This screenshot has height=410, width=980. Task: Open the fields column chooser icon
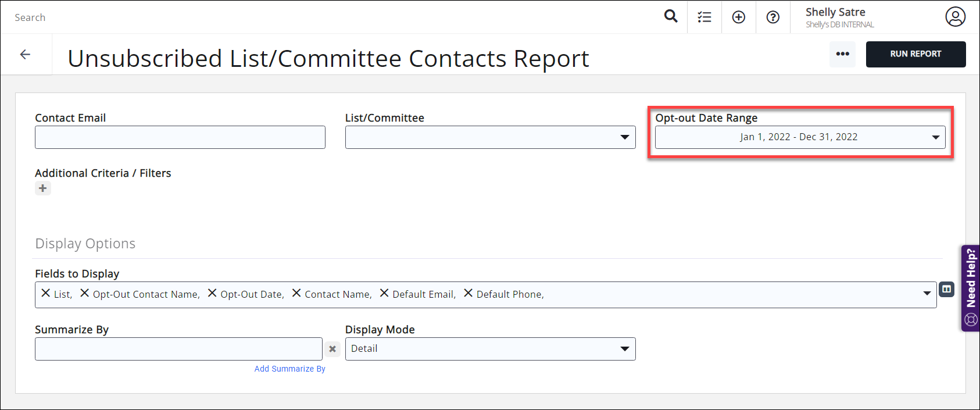pos(947,289)
